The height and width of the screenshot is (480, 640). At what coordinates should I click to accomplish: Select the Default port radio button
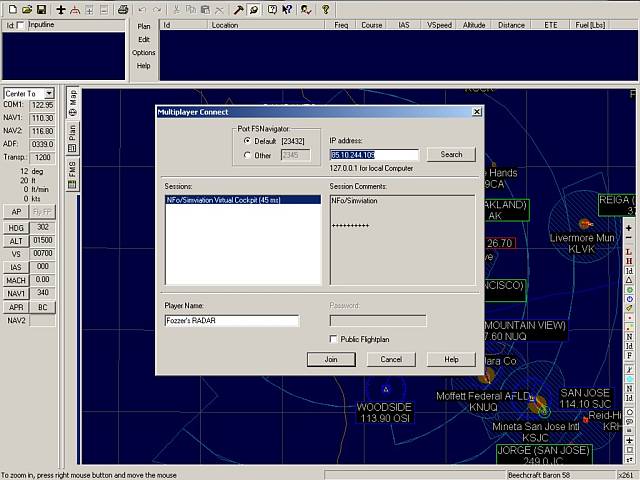click(x=246, y=141)
